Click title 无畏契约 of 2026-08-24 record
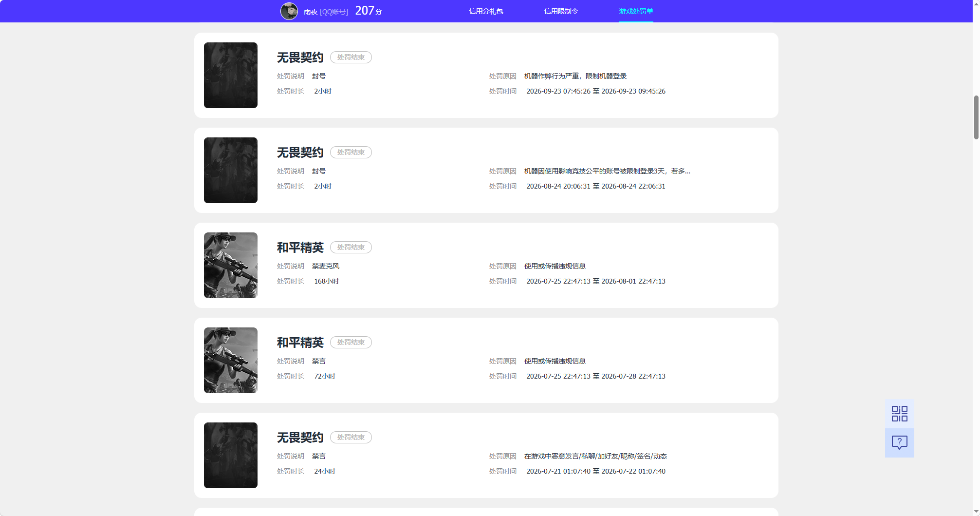The height and width of the screenshot is (516, 980). (x=300, y=153)
